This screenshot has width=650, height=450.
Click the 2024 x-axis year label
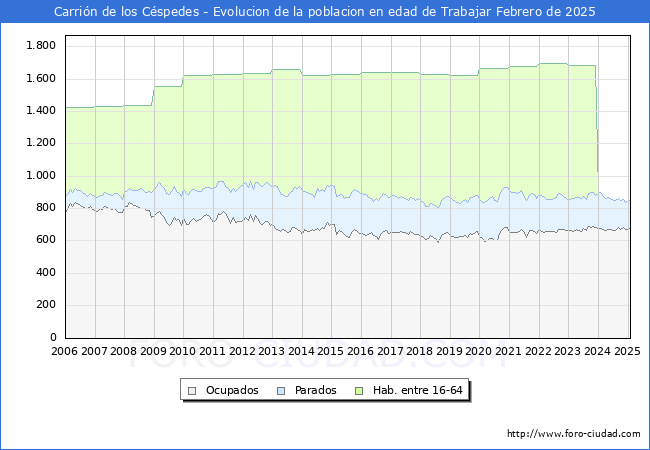click(597, 351)
